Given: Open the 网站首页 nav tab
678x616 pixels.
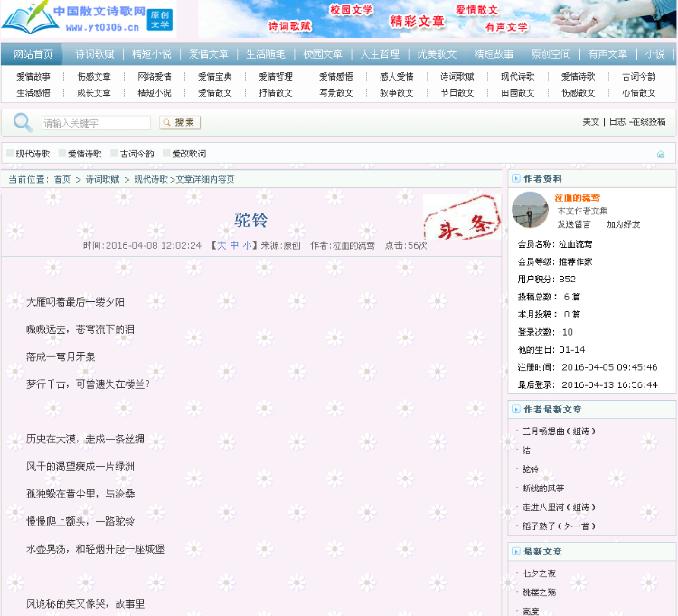Looking at the screenshot, I should 33,54.
